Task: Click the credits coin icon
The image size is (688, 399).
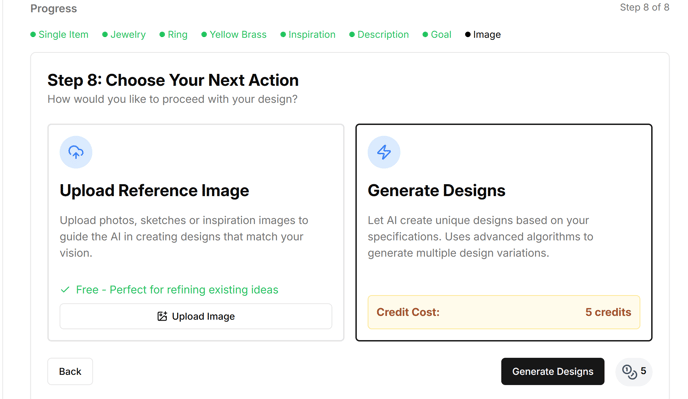Action: click(630, 372)
